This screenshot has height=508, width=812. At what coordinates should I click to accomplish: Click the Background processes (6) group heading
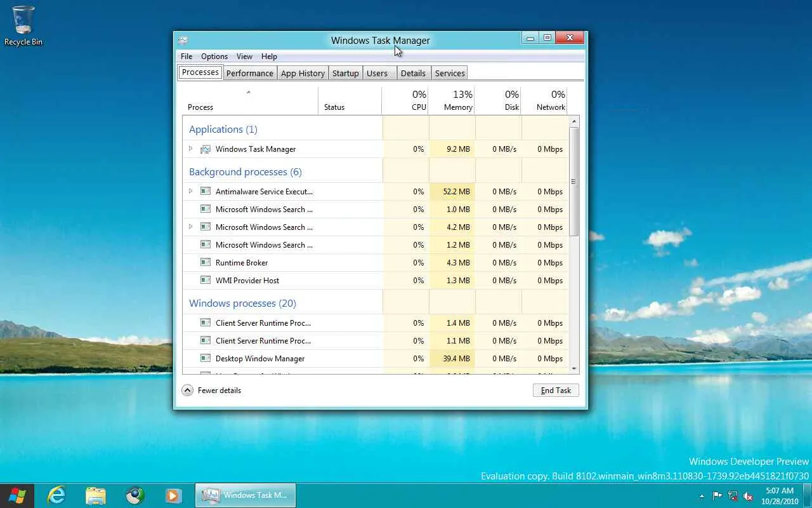(246, 172)
